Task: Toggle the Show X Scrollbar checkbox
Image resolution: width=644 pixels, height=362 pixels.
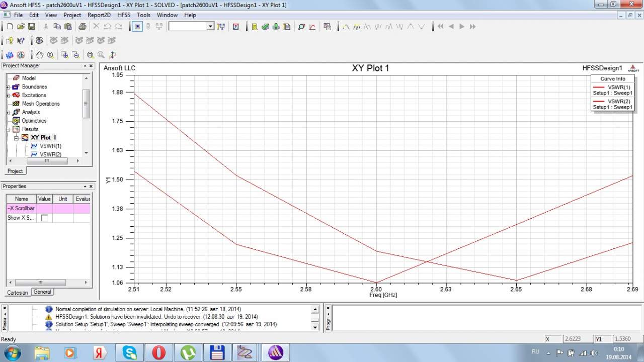Action: 44,218
